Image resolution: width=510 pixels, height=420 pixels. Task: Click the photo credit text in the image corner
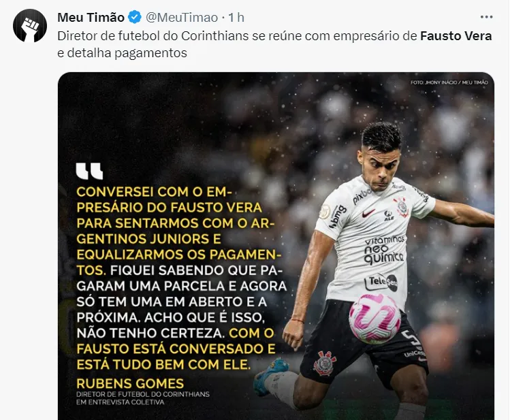[x=449, y=82]
